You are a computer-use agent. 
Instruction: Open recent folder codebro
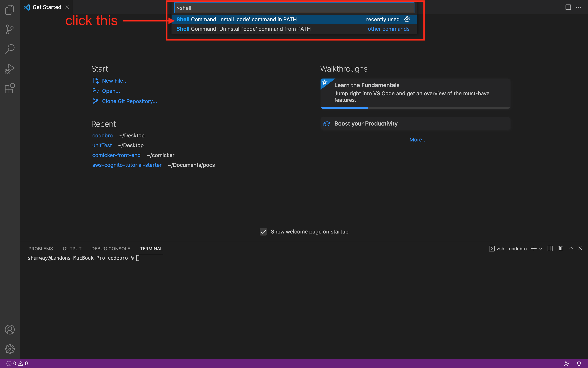pyautogui.click(x=102, y=136)
